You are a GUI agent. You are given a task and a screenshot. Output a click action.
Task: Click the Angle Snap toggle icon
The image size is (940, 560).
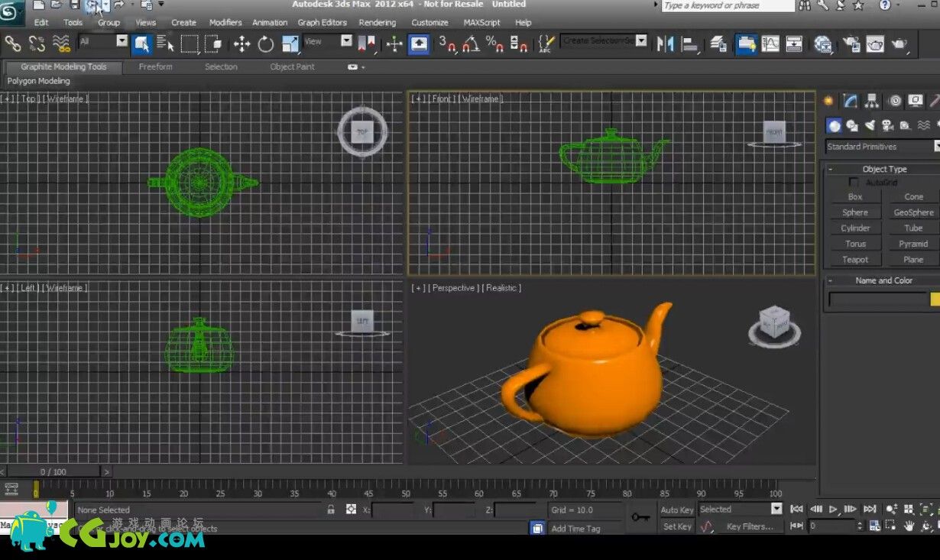tap(471, 44)
